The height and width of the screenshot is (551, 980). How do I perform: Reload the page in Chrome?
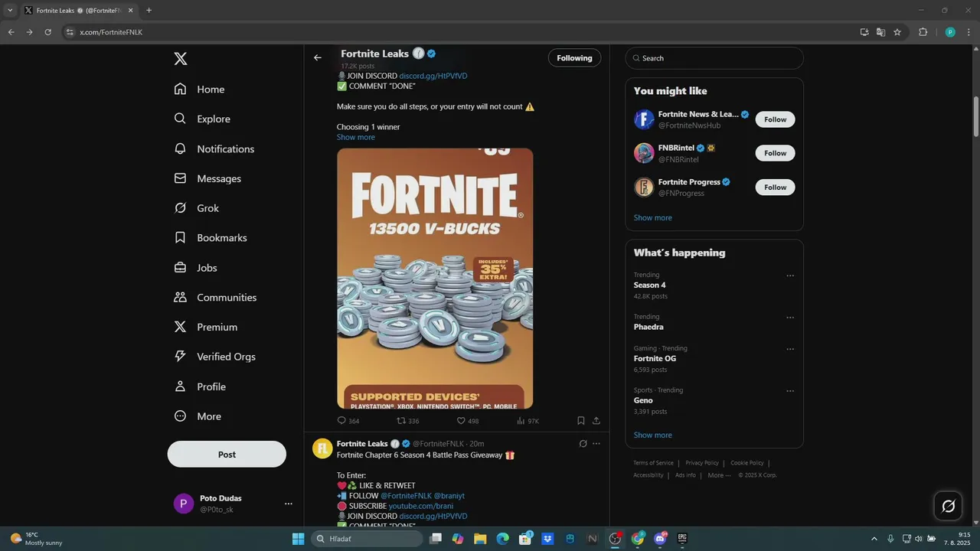47,32
